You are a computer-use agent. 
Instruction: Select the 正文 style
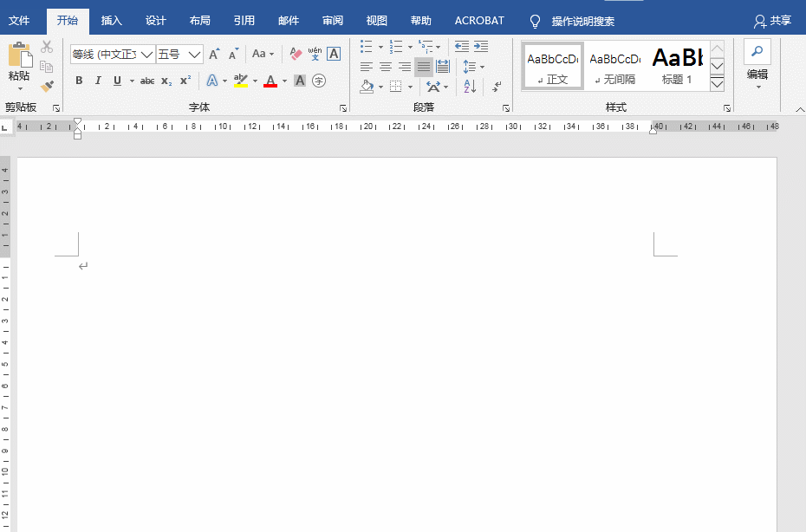point(553,67)
